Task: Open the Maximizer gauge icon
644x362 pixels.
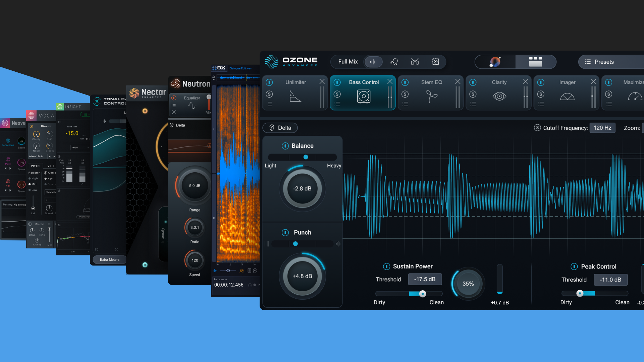Action: coord(635,97)
